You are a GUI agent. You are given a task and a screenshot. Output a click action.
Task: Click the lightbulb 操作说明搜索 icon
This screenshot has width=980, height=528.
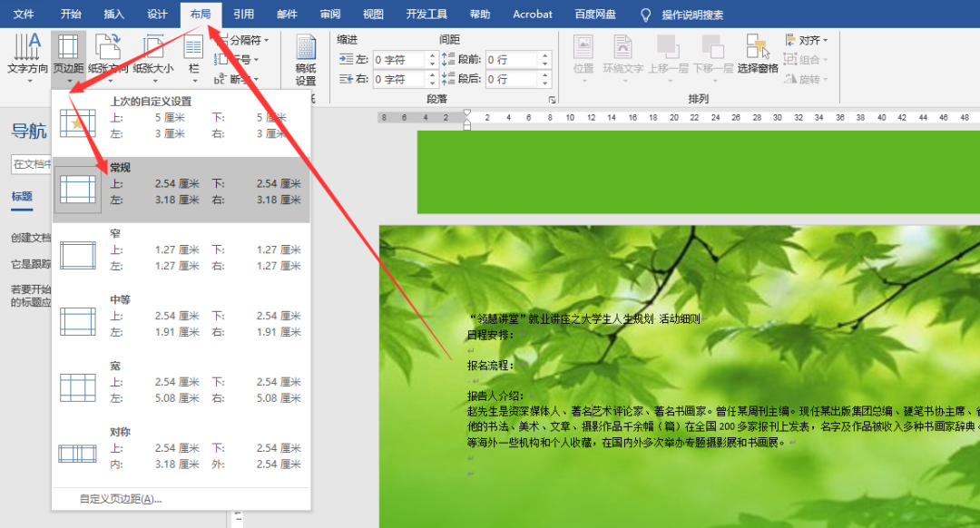(646, 15)
